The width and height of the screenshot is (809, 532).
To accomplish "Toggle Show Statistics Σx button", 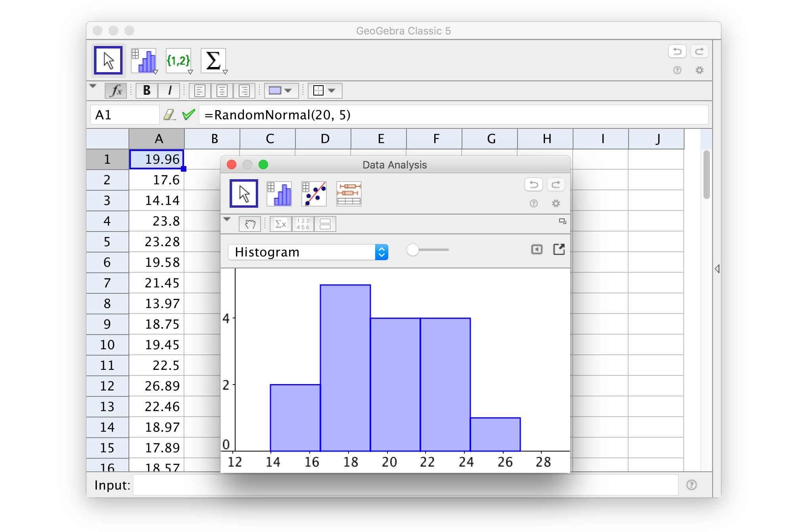I will 281,224.
